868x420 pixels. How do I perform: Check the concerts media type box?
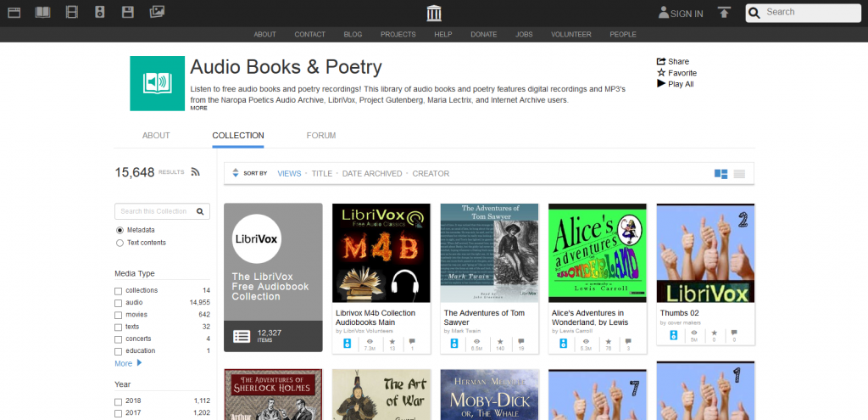click(x=118, y=339)
